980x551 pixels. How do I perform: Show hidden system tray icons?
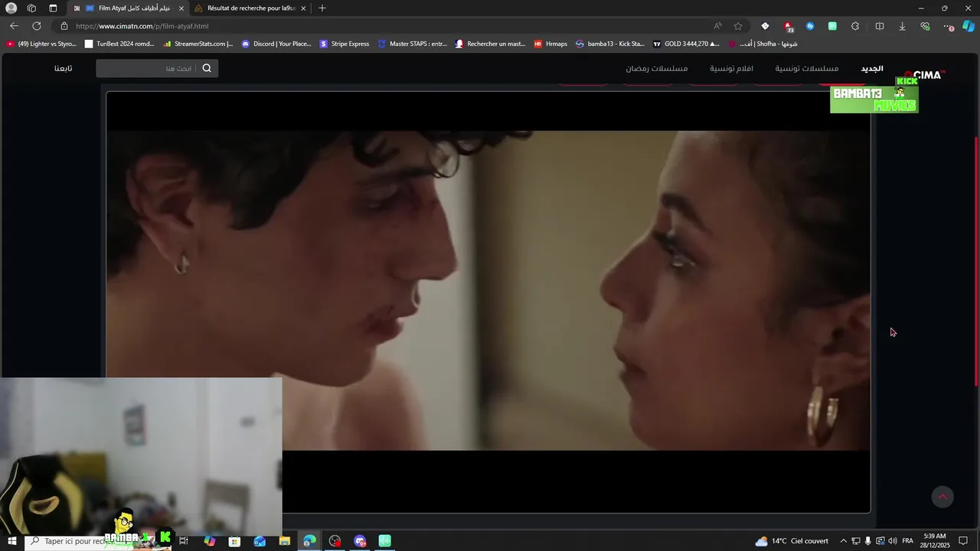(843, 541)
